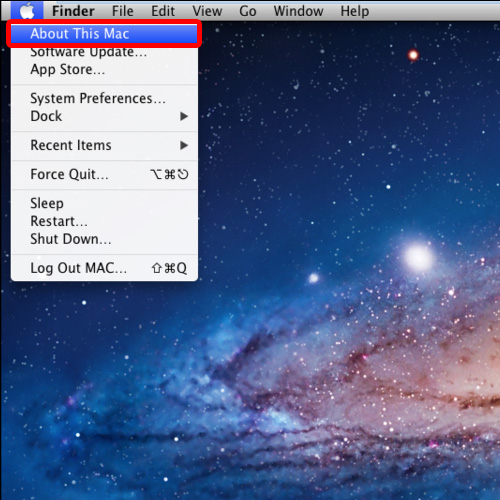Click the Apple logo menu icon

[x=27, y=11]
